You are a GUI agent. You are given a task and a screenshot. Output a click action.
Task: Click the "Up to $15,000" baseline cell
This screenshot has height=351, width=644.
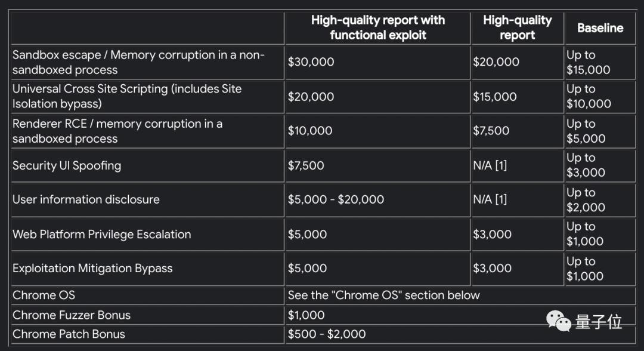tap(589, 62)
